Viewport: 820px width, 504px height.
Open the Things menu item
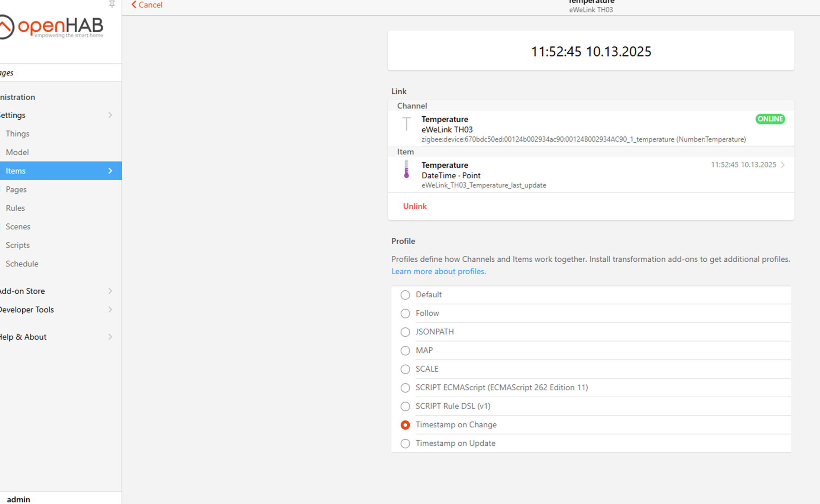click(x=17, y=134)
